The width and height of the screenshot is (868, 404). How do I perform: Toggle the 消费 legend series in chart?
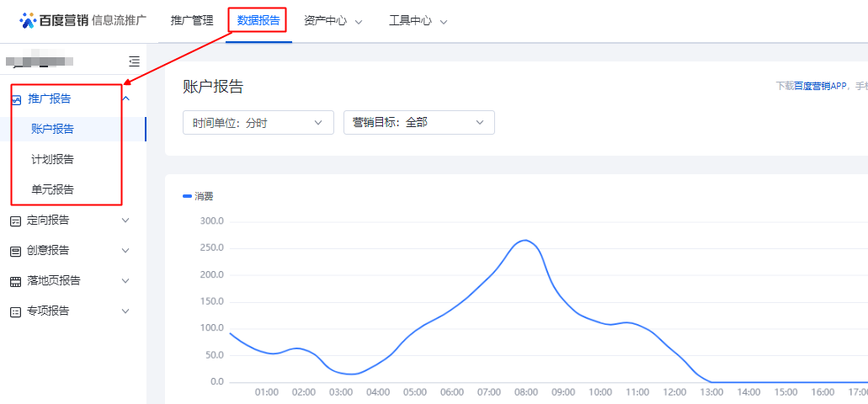click(198, 196)
